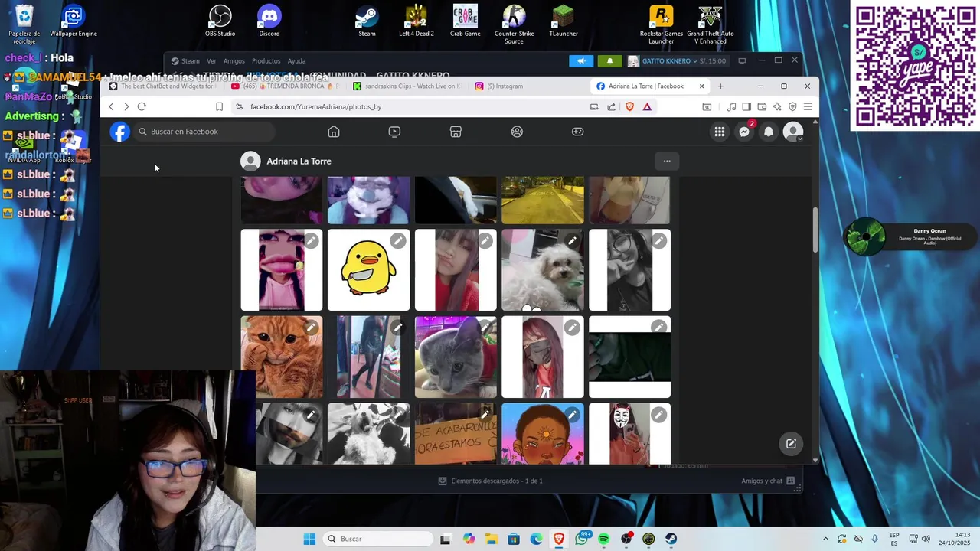Edit the yellow duck photo via pencil icon
The height and width of the screenshot is (551, 980).
[x=398, y=241]
